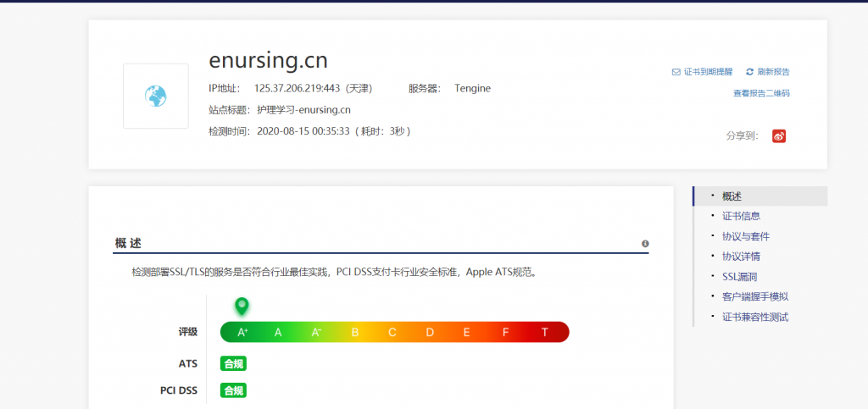Image resolution: width=868 pixels, height=409 pixels.
Task: Open 证书兼容性测试 section
Action: (x=754, y=317)
